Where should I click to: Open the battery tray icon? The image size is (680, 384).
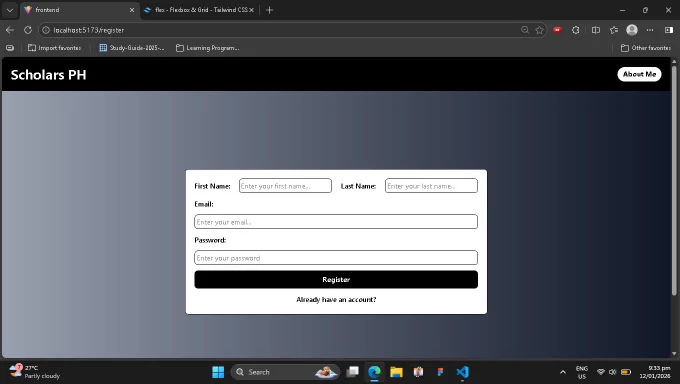click(x=626, y=372)
